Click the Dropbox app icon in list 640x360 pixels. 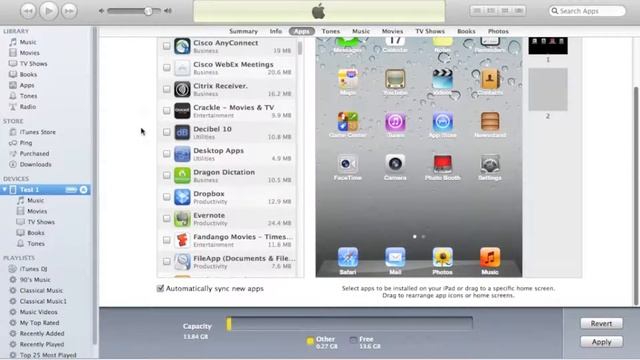coord(182,197)
